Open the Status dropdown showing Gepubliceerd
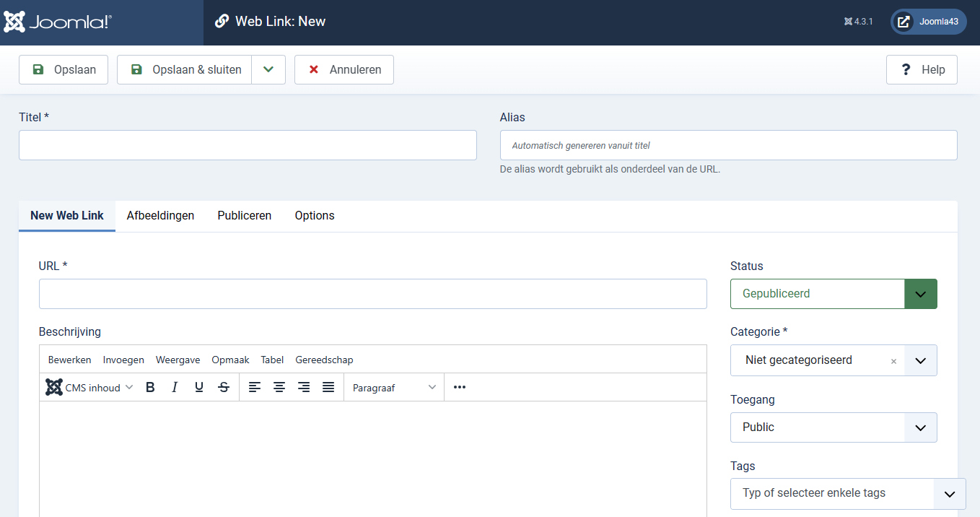Screen dimensions: 980x517 (834, 294)
